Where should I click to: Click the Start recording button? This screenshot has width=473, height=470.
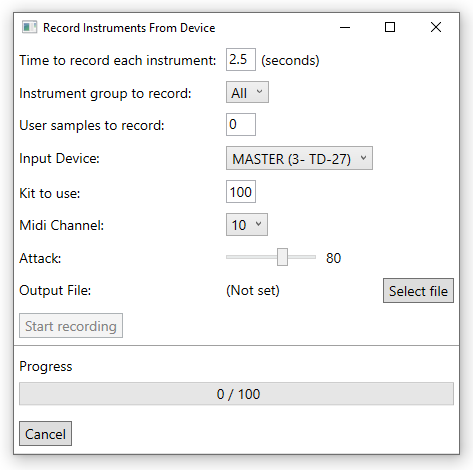(71, 326)
